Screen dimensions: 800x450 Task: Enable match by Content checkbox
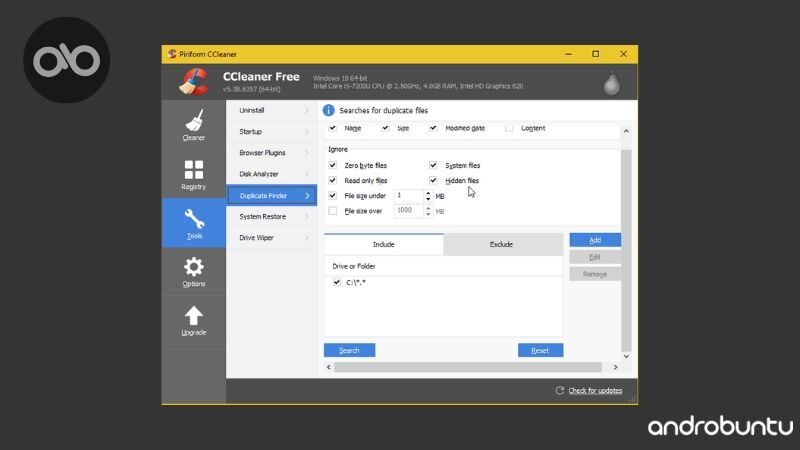pos(509,128)
